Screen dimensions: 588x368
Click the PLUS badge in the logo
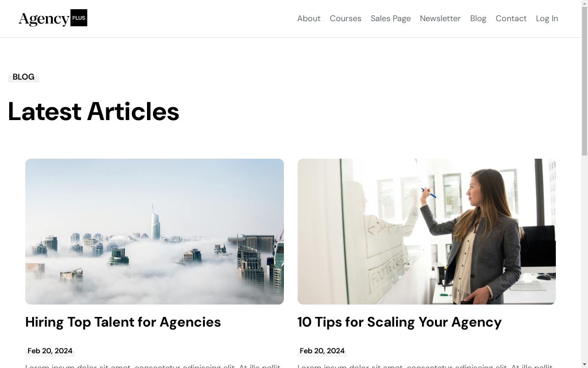[79, 18]
